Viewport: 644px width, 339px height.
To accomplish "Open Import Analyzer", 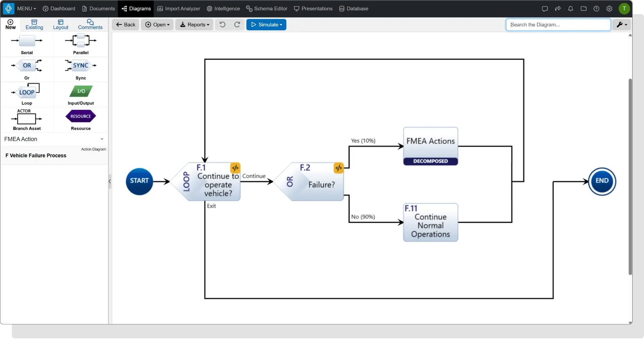I will pos(179,8).
